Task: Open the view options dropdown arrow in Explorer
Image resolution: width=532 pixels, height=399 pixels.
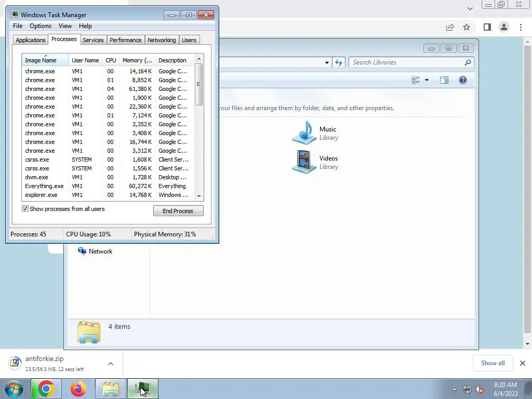Action: (427, 80)
